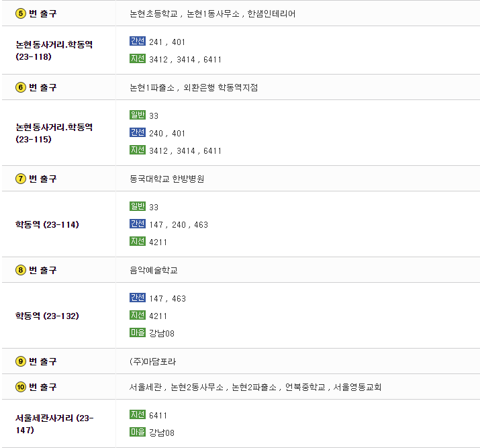Click the green 지선 badge at stop 23-114
This screenshot has width=480, height=448.
138,241
